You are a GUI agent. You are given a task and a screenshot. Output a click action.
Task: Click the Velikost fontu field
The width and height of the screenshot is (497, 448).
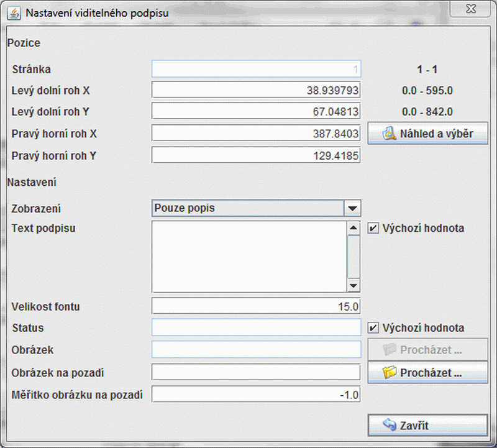click(x=256, y=306)
